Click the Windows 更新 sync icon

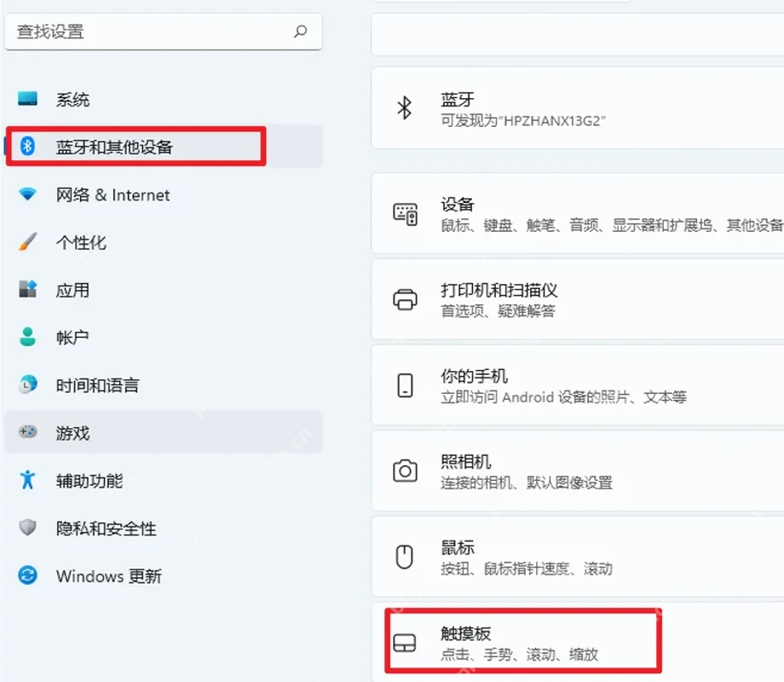click(27, 575)
